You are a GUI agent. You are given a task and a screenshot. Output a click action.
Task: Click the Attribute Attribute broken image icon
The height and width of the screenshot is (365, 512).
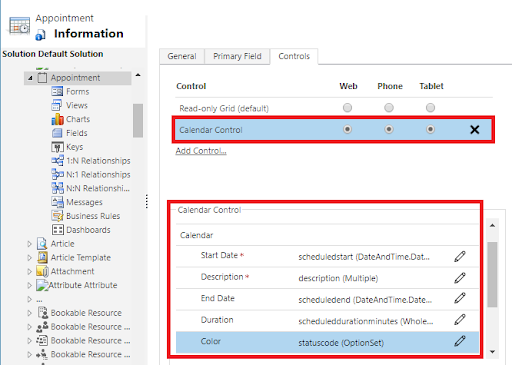pyautogui.click(x=42, y=285)
